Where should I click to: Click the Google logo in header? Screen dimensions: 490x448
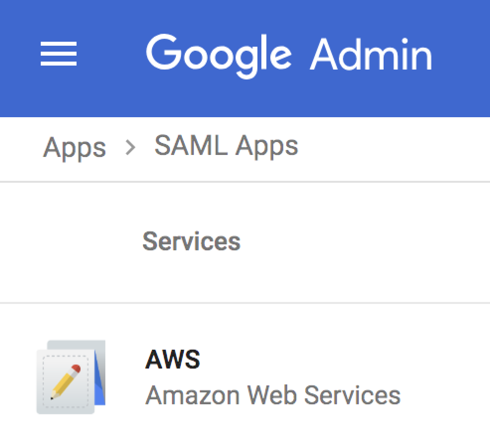[219, 54]
